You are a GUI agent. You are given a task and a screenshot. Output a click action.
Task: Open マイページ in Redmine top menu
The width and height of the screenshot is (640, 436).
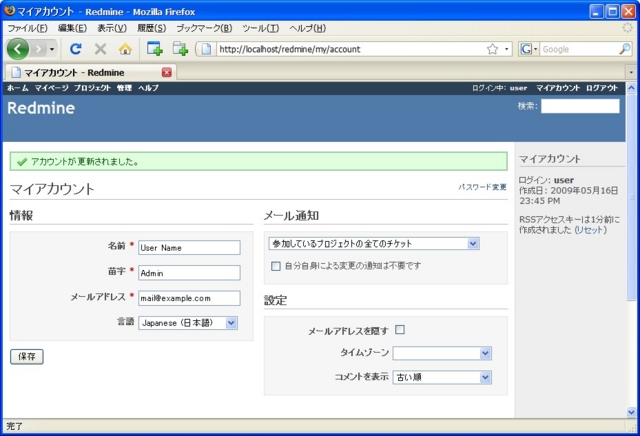tap(51, 88)
